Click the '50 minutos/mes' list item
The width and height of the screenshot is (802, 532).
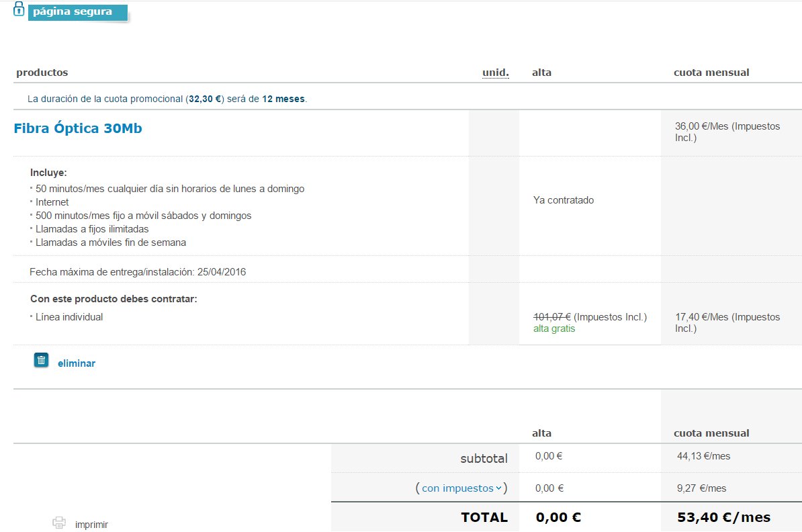click(170, 189)
